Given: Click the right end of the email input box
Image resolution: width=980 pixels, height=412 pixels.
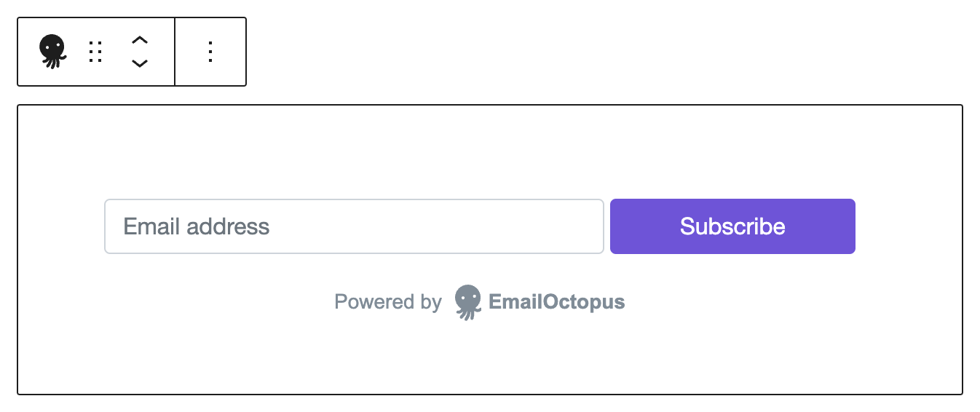Looking at the screenshot, I should click(x=590, y=226).
